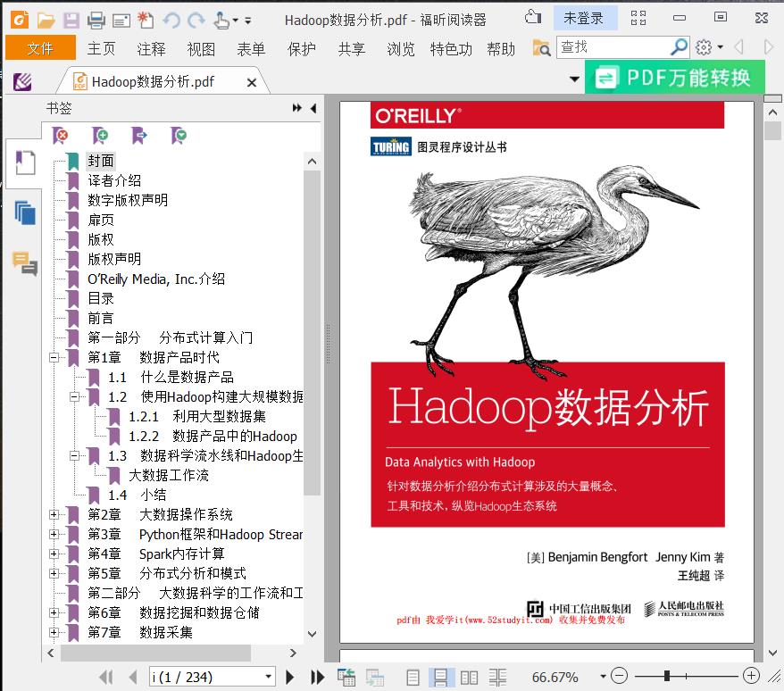Click the add new bookmark icon
This screenshot has height=691, width=784.
(100, 135)
